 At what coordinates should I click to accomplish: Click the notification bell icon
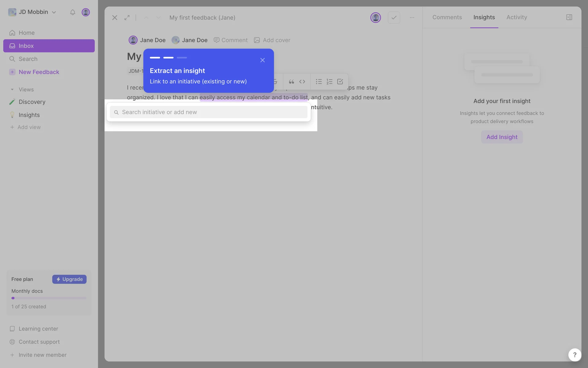73,12
